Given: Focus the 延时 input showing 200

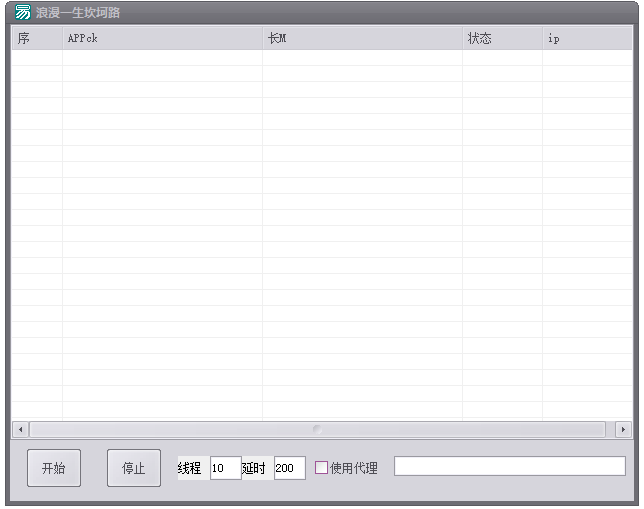Looking at the screenshot, I should tap(289, 468).
